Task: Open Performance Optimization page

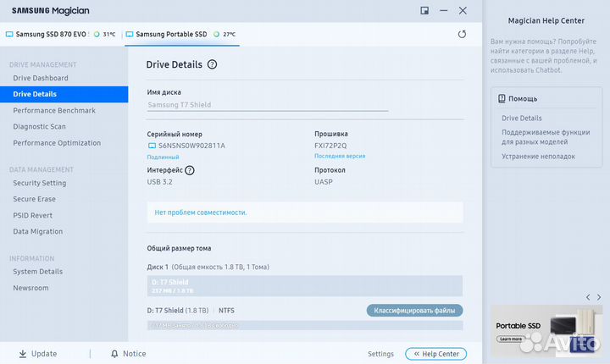Action: coord(57,143)
